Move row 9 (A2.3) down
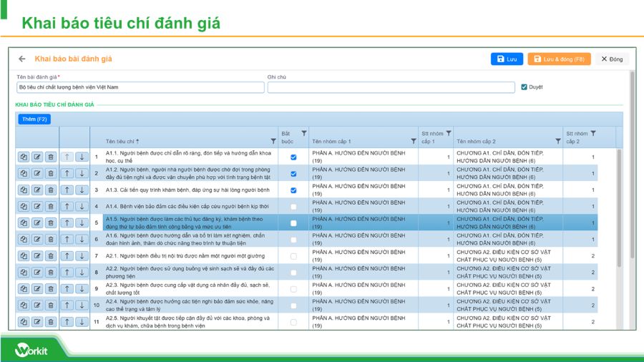This screenshot has height=362, width=644. 82,288
